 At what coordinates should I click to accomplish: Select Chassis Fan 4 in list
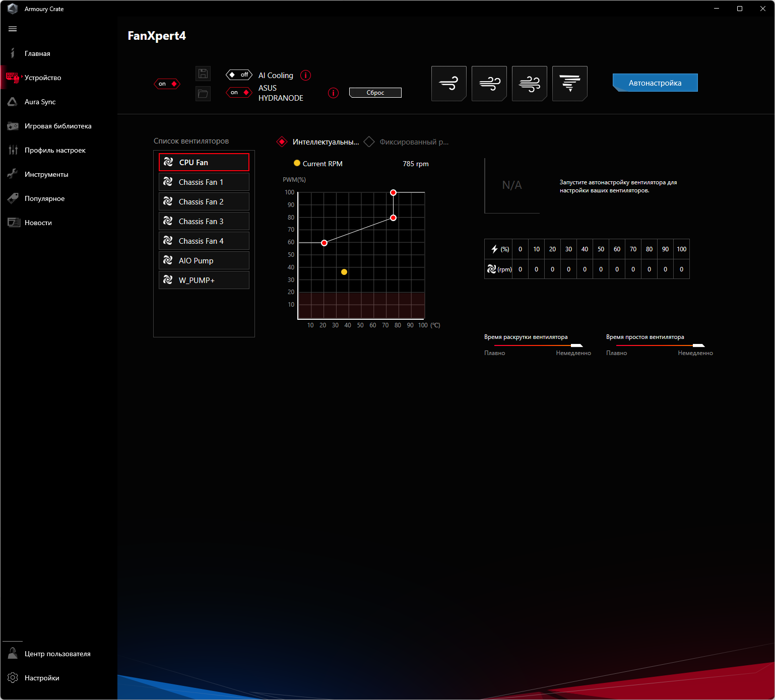tap(204, 241)
